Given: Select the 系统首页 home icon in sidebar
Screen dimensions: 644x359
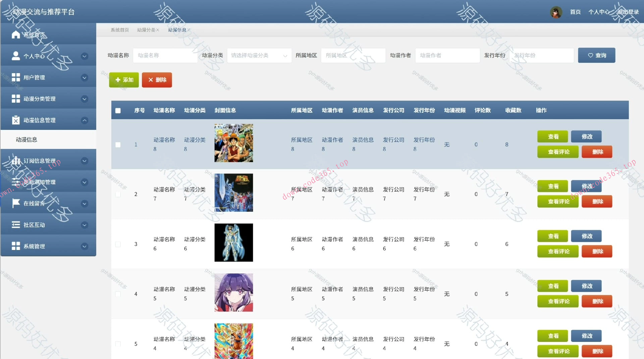Looking at the screenshot, I should point(15,34).
